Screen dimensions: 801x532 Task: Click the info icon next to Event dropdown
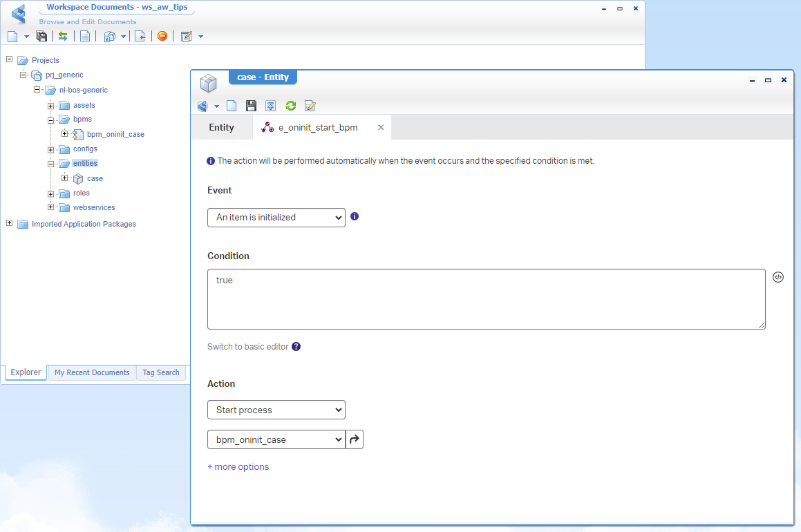355,216
